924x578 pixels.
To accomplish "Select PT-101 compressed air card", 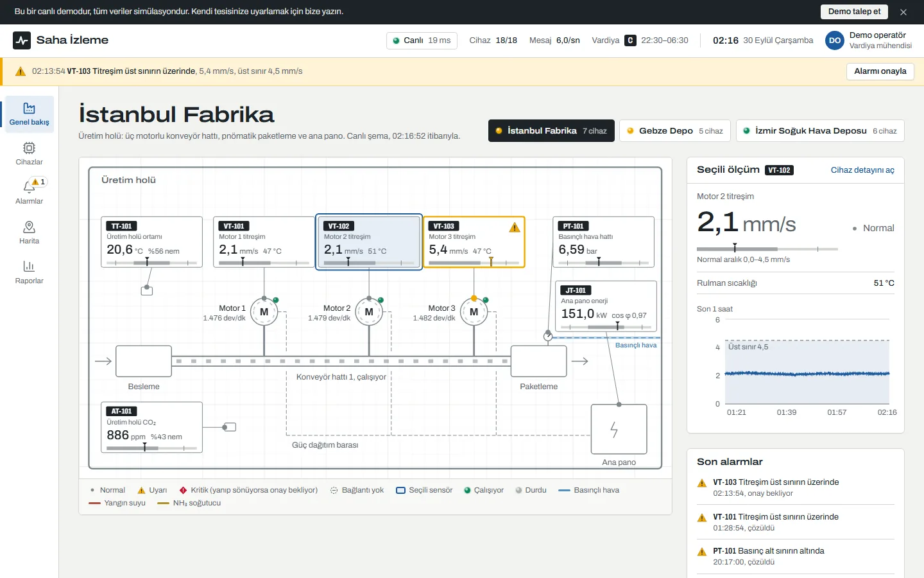I will click(x=604, y=242).
